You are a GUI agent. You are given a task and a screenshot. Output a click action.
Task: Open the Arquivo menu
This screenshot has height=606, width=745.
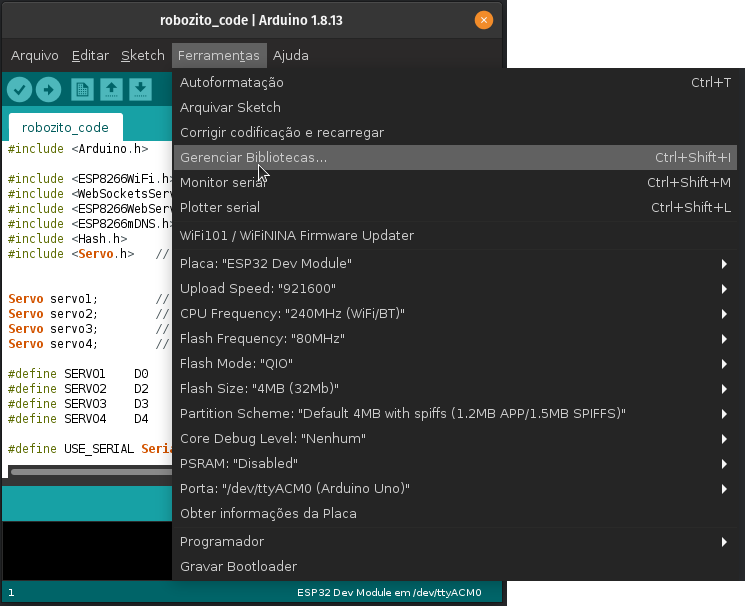tap(35, 56)
